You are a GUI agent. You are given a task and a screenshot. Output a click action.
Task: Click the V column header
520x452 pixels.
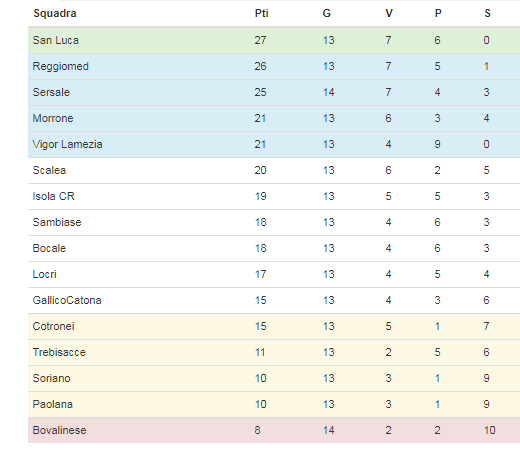tap(389, 13)
